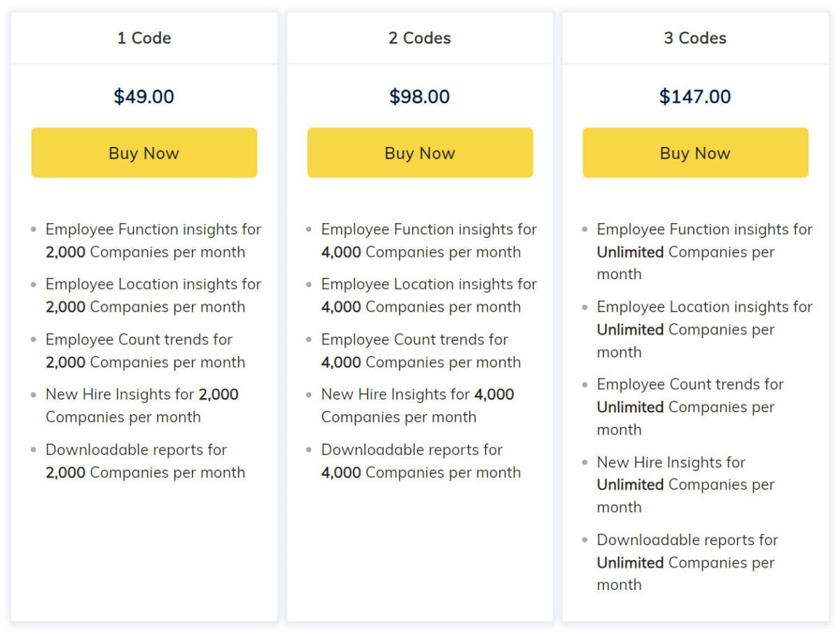This screenshot has height=634, width=840.
Task: Click Employee Location insights in 1 Code plan
Action: pos(153,284)
